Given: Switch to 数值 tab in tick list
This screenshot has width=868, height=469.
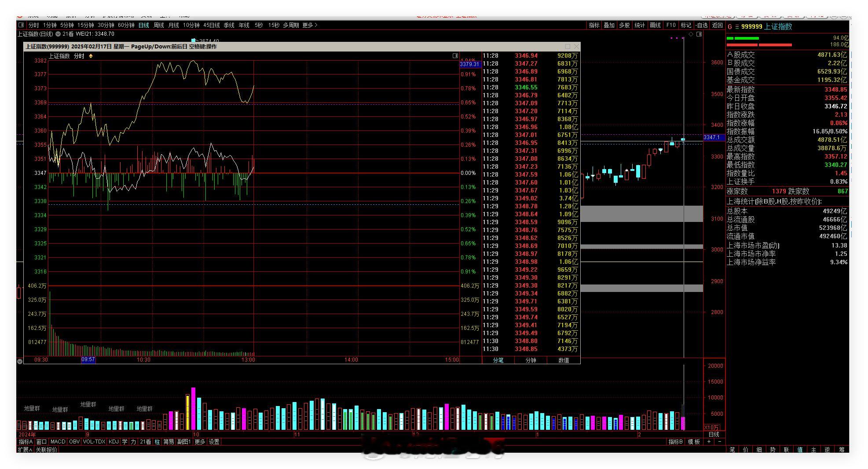Looking at the screenshot, I should [564, 360].
